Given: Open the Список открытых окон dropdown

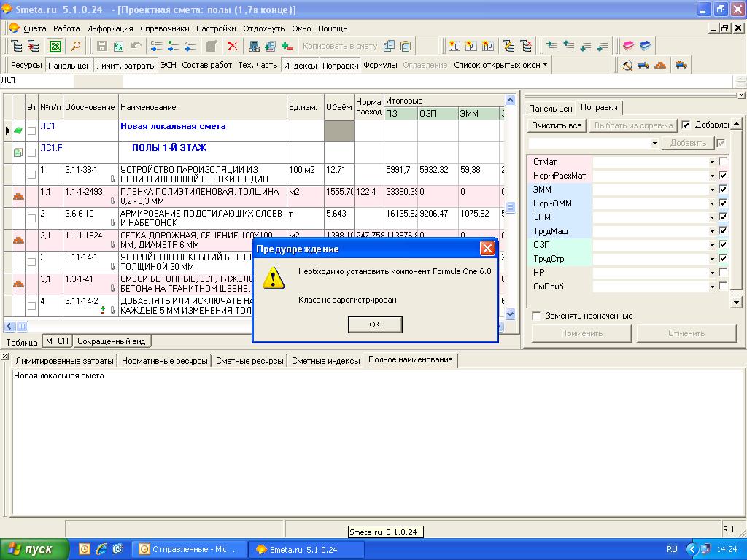Looking at the screenshot, I should 500,65.
